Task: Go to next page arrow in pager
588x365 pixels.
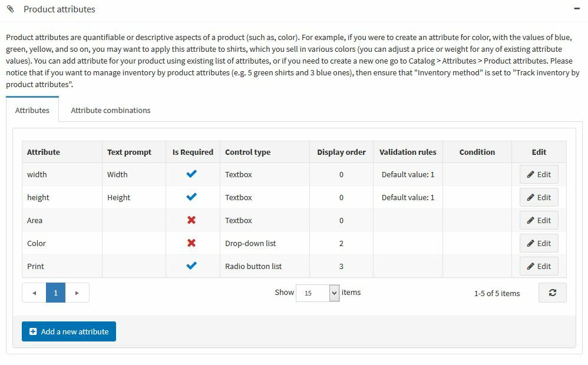Action: coord(77,293)
